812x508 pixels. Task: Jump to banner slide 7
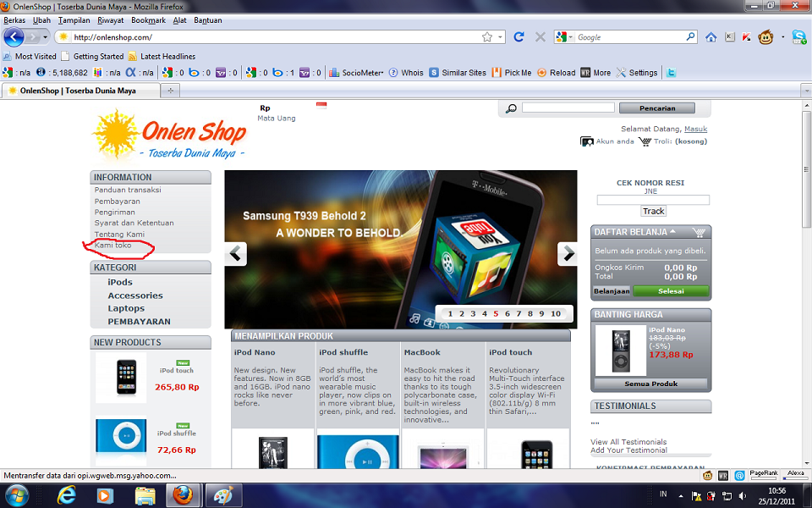click(x=518, y=313)
